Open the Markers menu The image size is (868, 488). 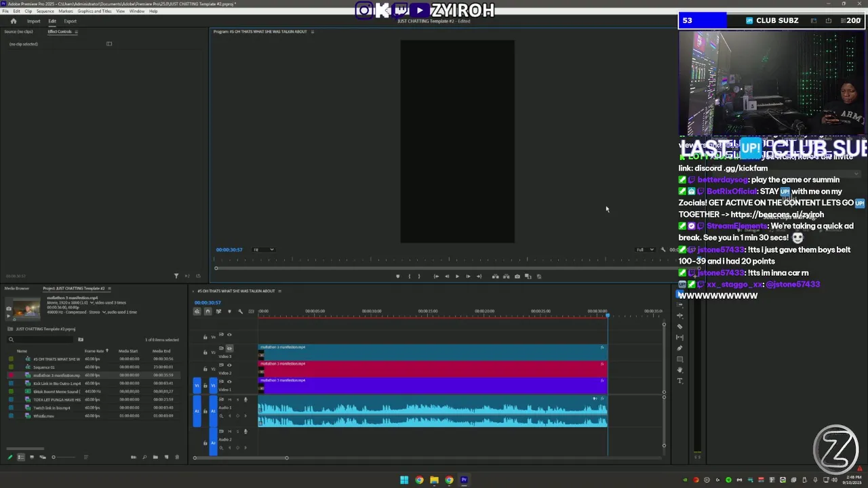(66, 12)
